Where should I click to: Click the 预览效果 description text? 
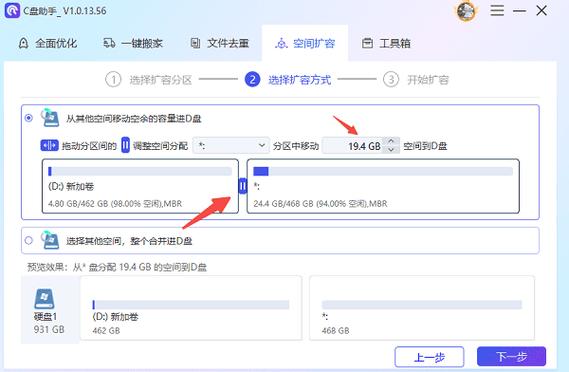click(x=117, y=267)
